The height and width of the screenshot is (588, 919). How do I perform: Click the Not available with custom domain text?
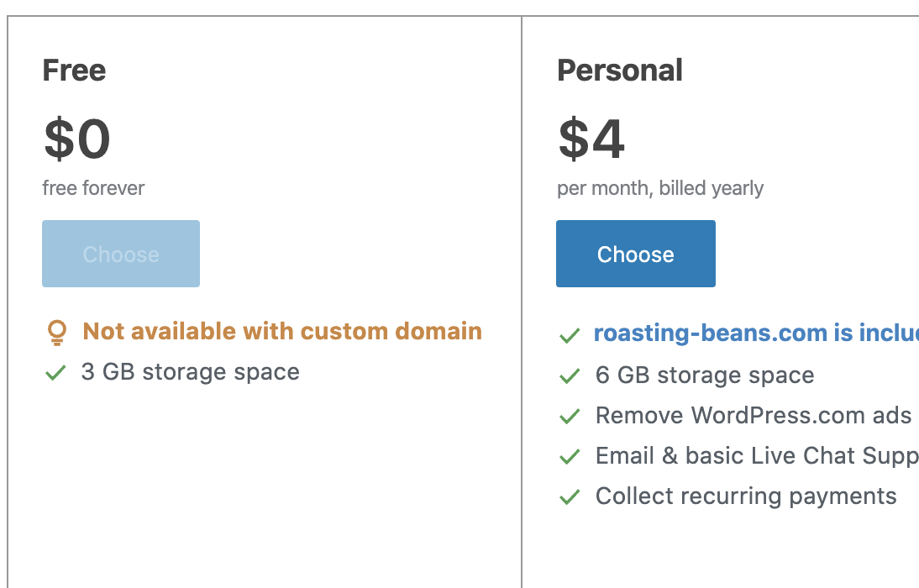pos(282,331)
